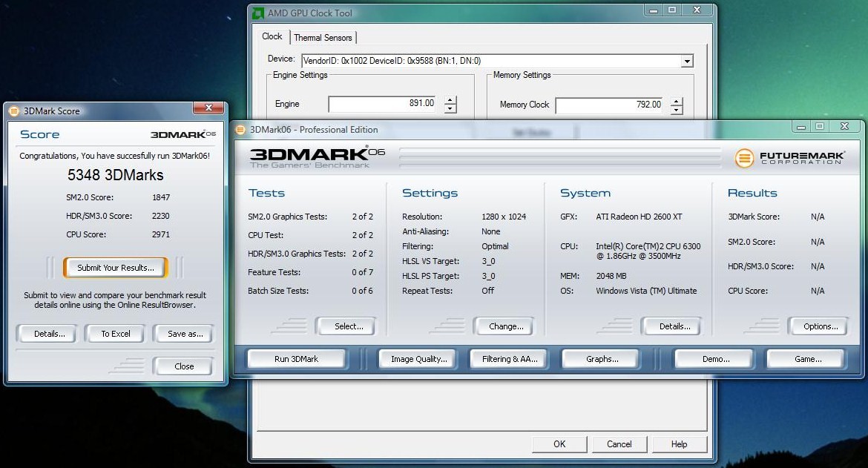
Task: Click the HDR/SM3.0 Score value 2230
Action: click(160, 216)
